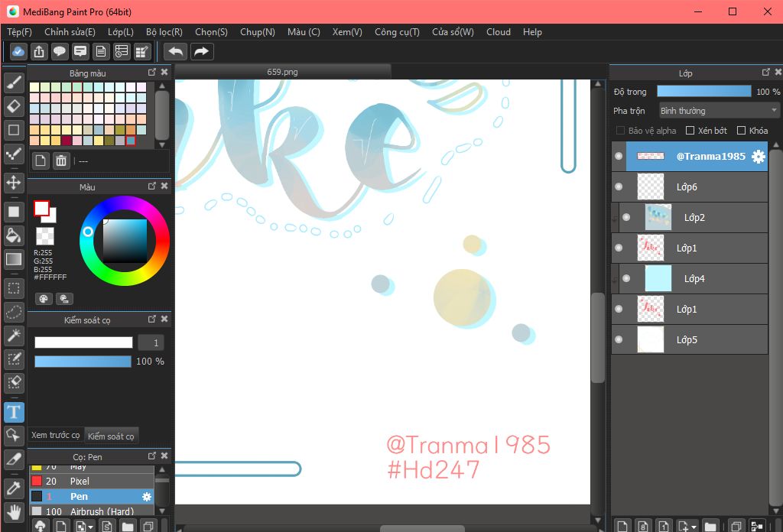Pick the Bucket fill tool
The width and height of the screenshot is (783, 532).
(x=14, y=235)
